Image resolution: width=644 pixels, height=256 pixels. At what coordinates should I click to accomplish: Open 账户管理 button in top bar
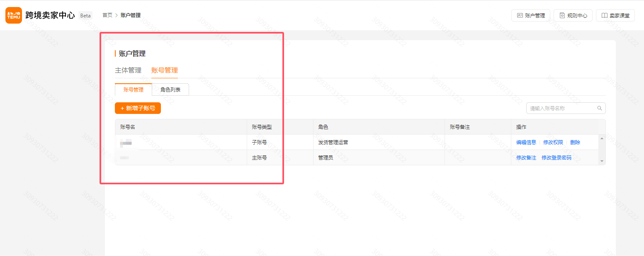pos(531,15)
